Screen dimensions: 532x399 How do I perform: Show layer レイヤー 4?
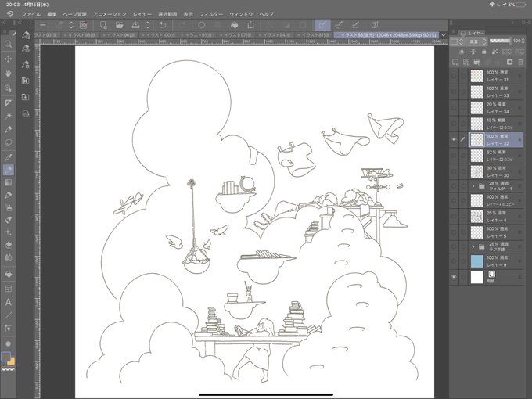(x=454, y=216)
